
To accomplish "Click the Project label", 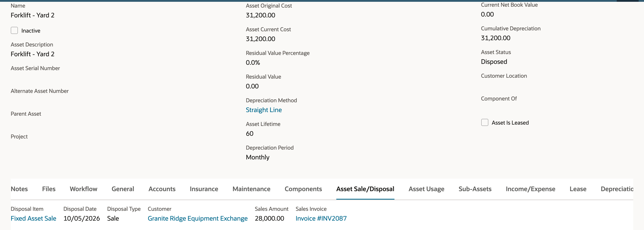I will point(19,137).
